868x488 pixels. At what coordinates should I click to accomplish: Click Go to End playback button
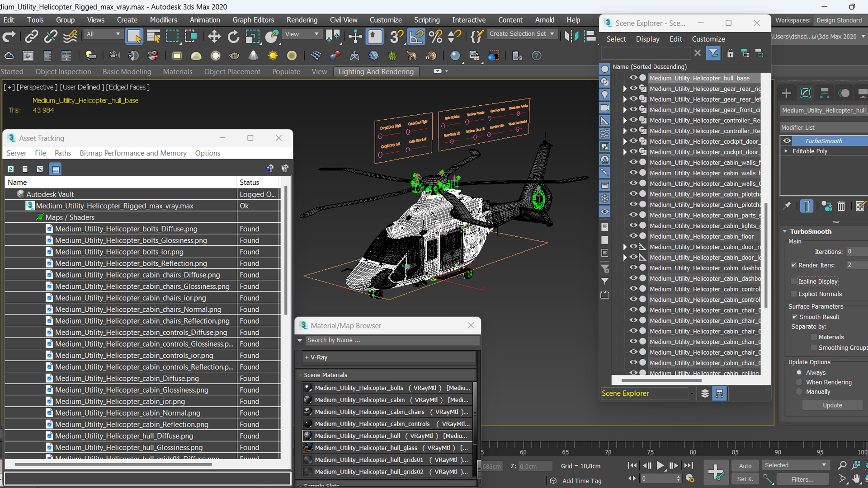pyautogui.click(x=689, y=465)
